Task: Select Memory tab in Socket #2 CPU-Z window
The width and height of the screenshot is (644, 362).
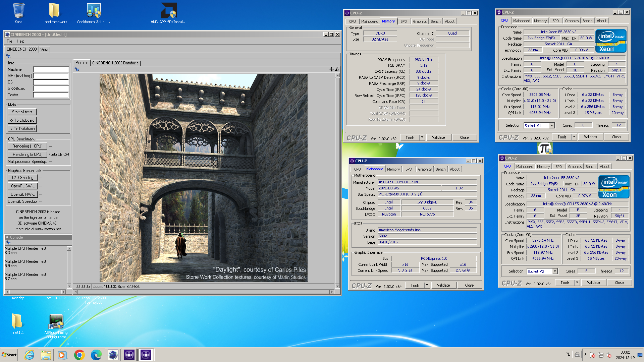Action: 543,167
